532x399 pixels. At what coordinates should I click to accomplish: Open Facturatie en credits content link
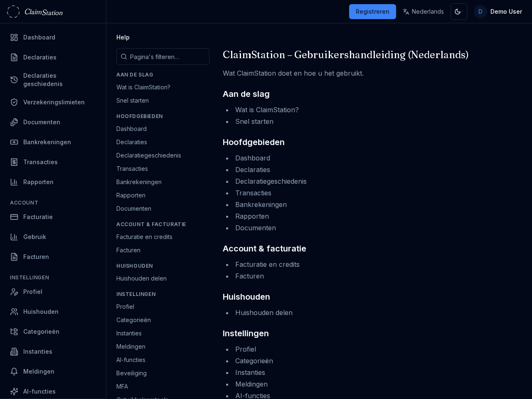pos(267,264)
